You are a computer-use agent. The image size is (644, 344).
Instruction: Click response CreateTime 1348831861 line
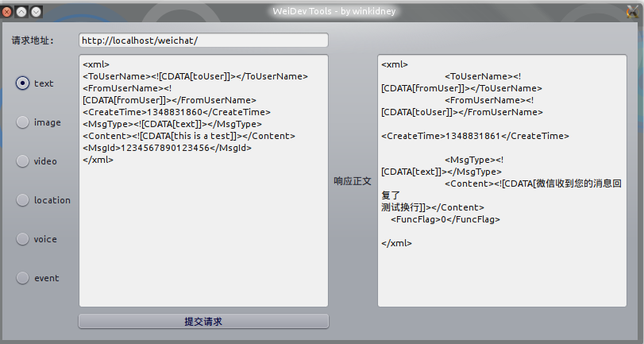point(475,136)
